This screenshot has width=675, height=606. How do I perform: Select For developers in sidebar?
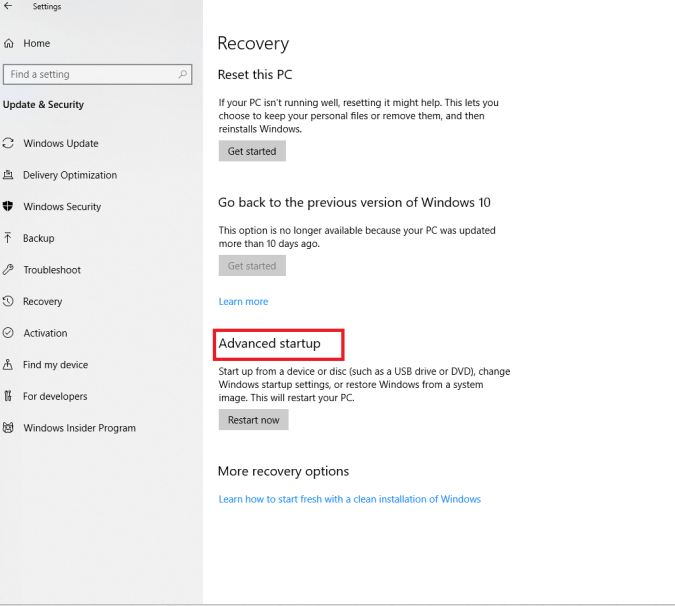55,396
